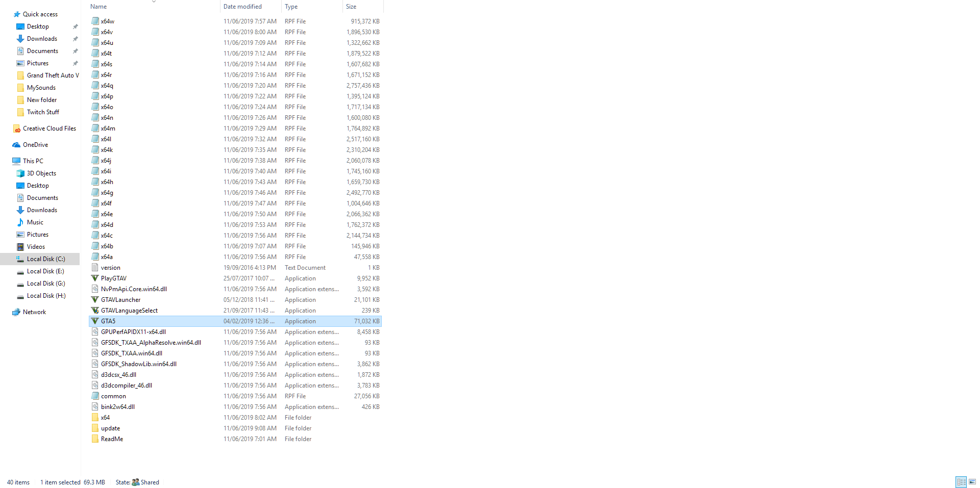Click the Text Document type cell
980x488 pixels.
[x=305, y=268]
